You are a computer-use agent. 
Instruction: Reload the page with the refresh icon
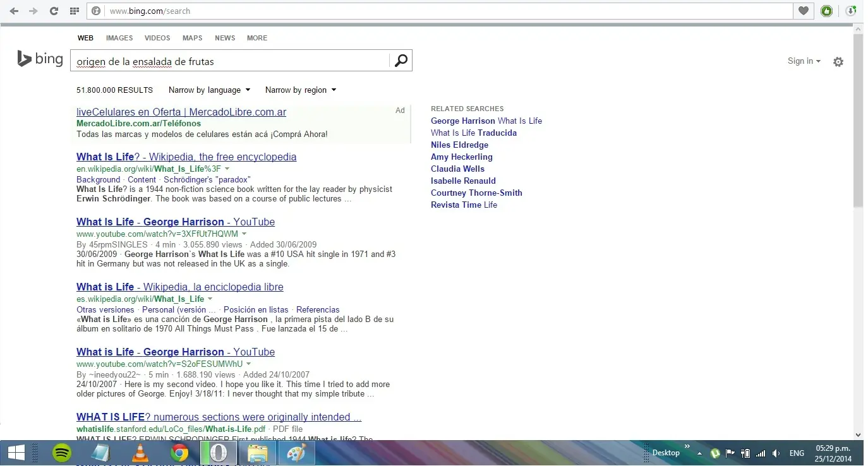click(54, 11)
